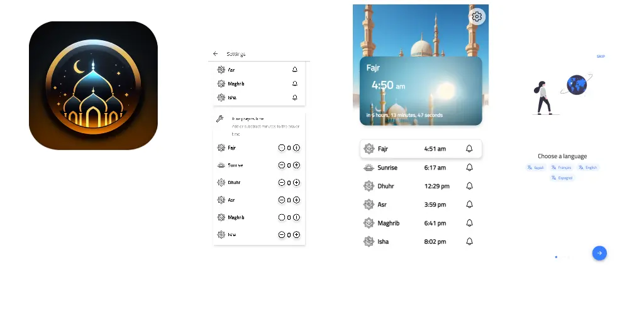The image size is (644, 314).
Task: Increase the Fajr minutes adjustment
Action: click(x=297, y=148)
